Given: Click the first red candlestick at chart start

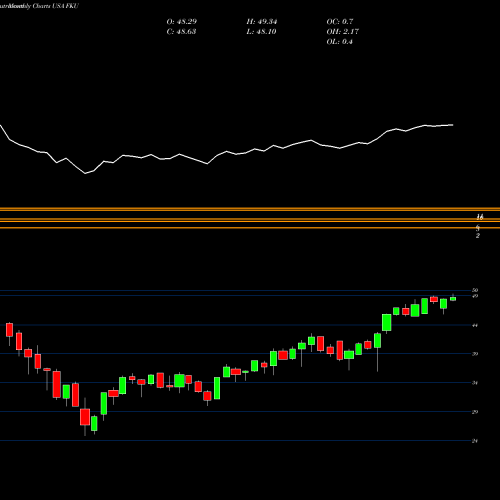Looking at the screenshot, I should click(x=9, y=330).
